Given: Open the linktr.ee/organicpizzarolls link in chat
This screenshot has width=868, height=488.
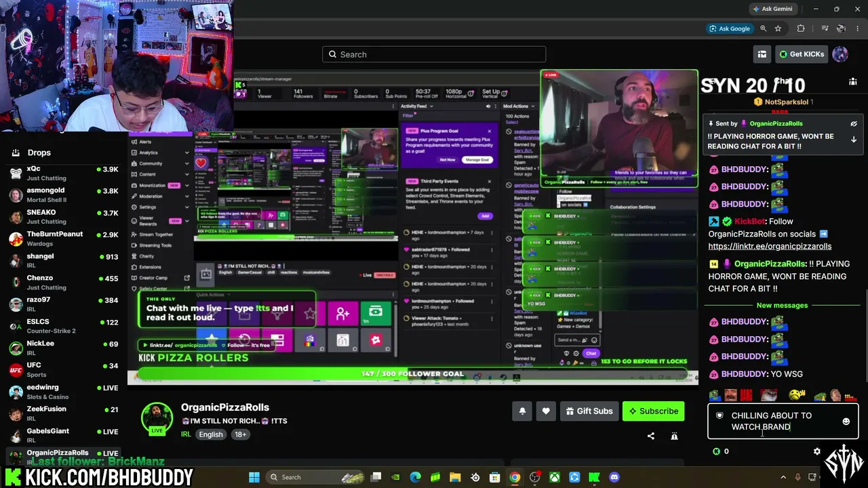Looking at the screenshot, I should coord(770,246).
